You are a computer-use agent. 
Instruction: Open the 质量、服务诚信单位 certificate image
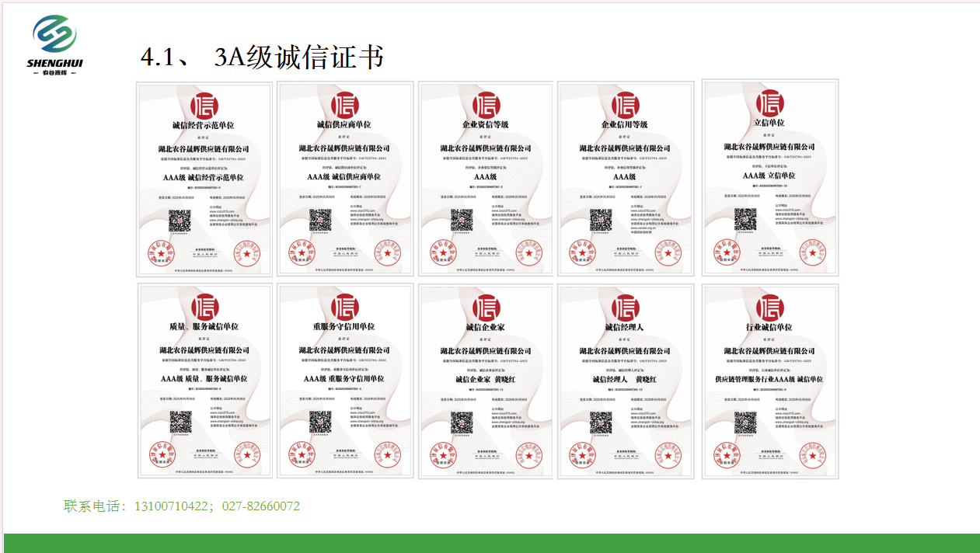point(204,381)
